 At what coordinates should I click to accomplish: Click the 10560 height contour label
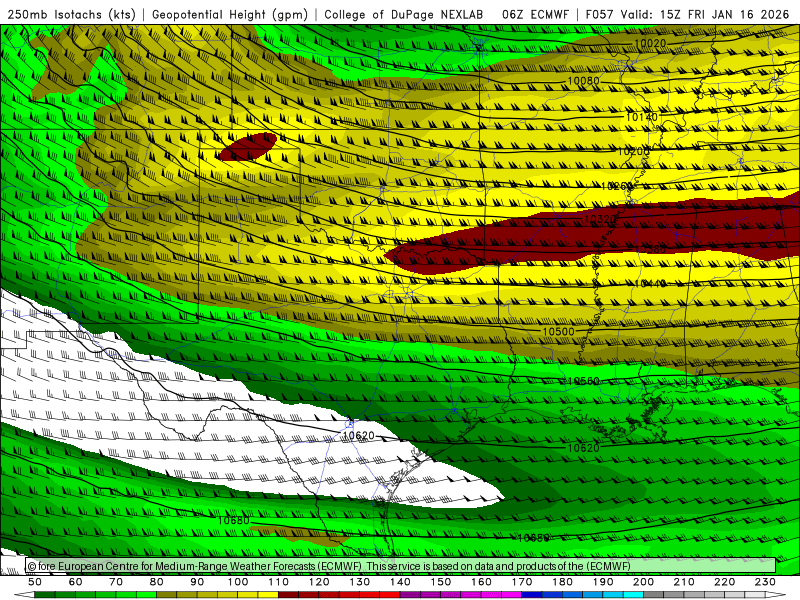pyautogui.click(x=583, y=381)
